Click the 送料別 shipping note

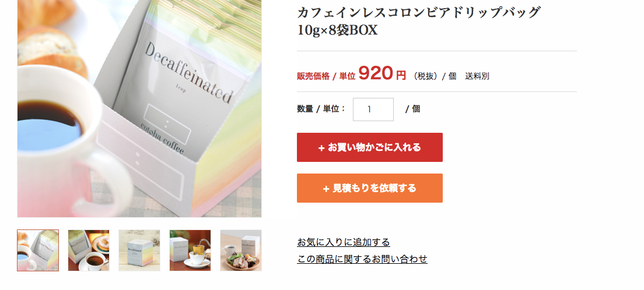[x=477, y=76]
